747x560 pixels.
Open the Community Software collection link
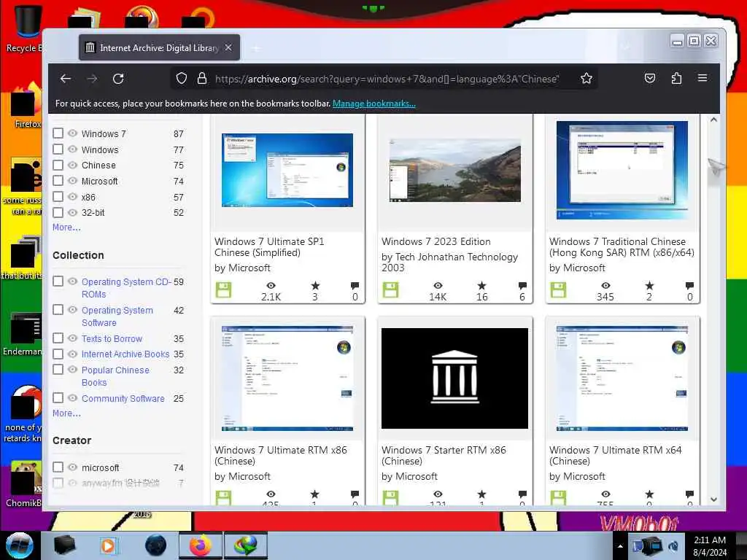point(123,398)
